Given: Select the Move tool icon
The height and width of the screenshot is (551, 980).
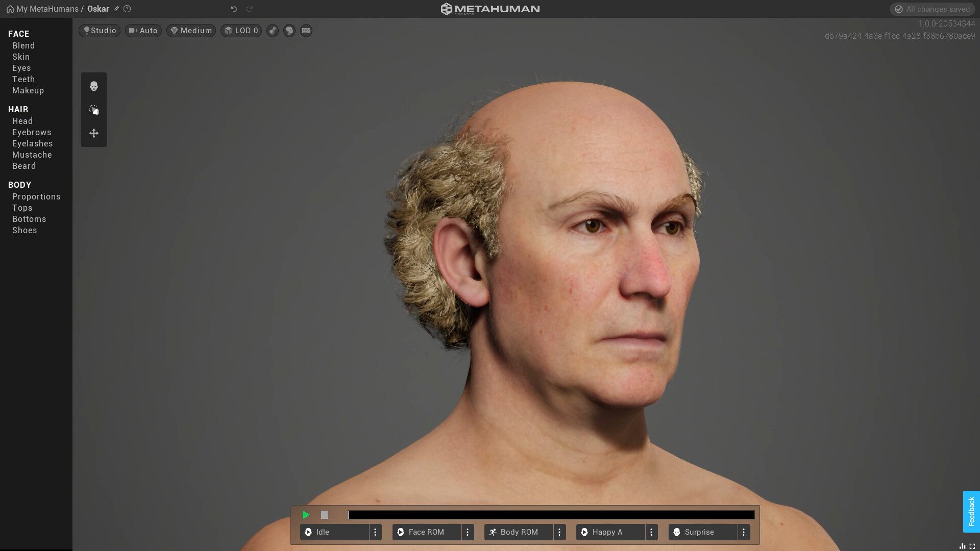Looking at the screenshot, I should click(x=94, y=133).
